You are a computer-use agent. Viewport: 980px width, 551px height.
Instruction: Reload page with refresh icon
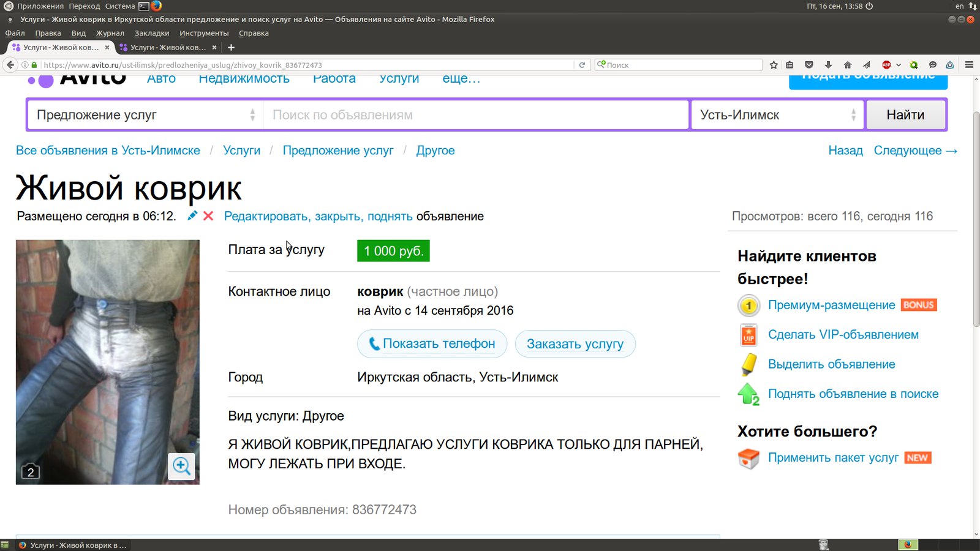pyautogui.click(x=582, y=65)
